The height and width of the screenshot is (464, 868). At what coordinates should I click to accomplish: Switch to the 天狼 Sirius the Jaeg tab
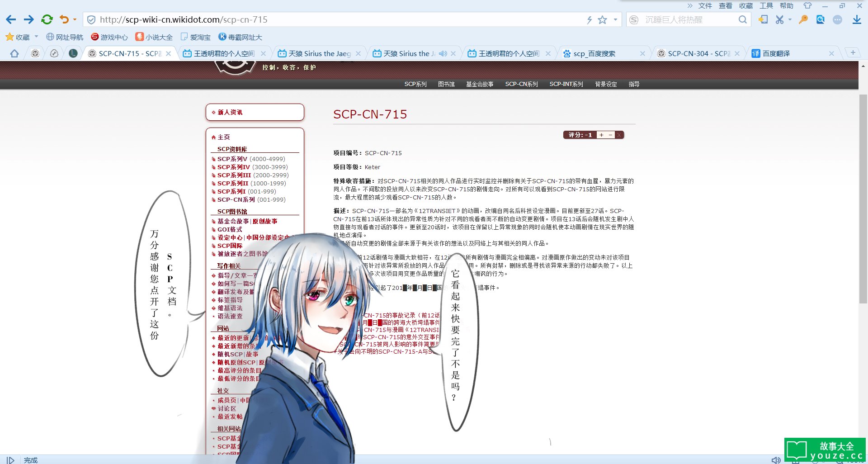pyautogui.click(x=319, y=53)
